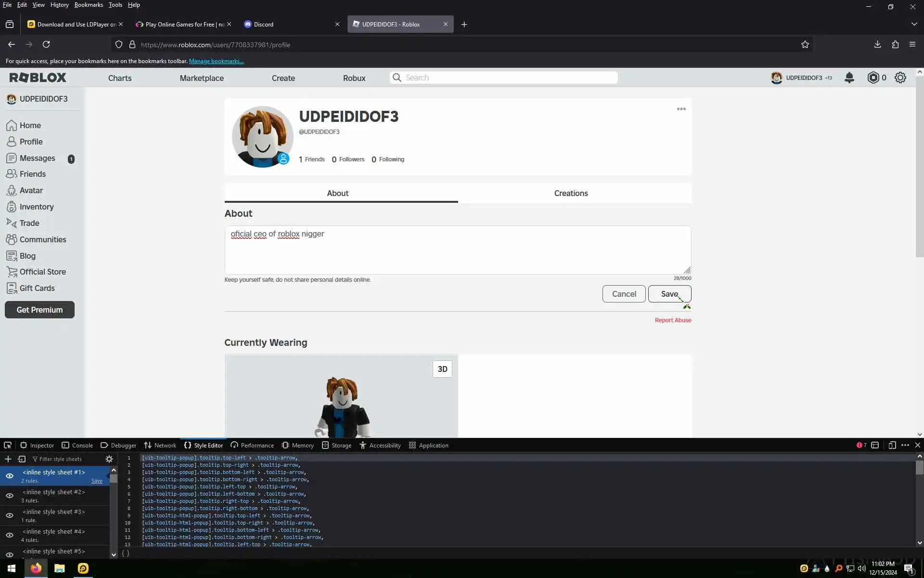Switch to the Creations tab
The height and width of the screenshot is (578, 924).
coord(571,193)
